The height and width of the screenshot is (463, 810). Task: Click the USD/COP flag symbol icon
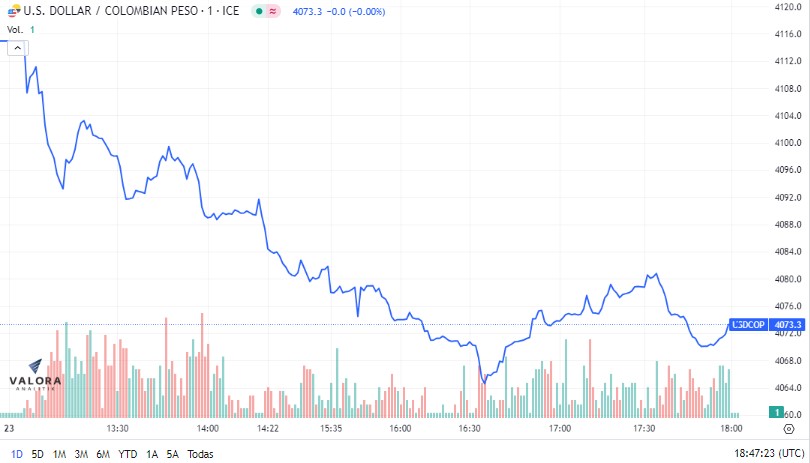tap(14, 10)
